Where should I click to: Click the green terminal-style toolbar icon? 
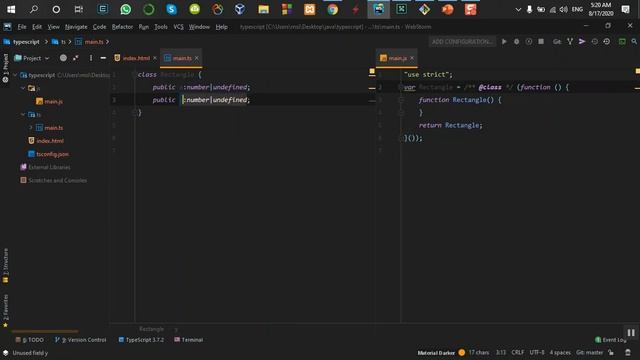point(622,42)
